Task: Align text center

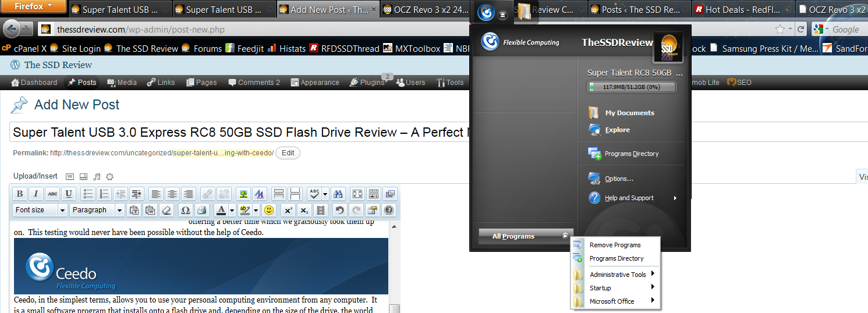Action: 172,194
